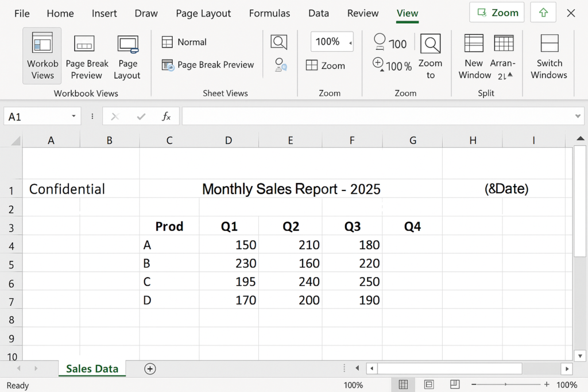Viewport: 588px width, 392px height.
Task: Open the New Window command
Action: [474, 44]
